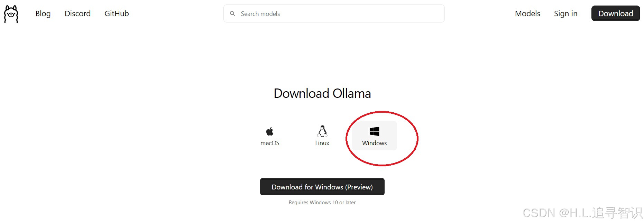Select the Linux penguin icon
The width and height of the screenshot is (644, 224).
coord(322,131)
